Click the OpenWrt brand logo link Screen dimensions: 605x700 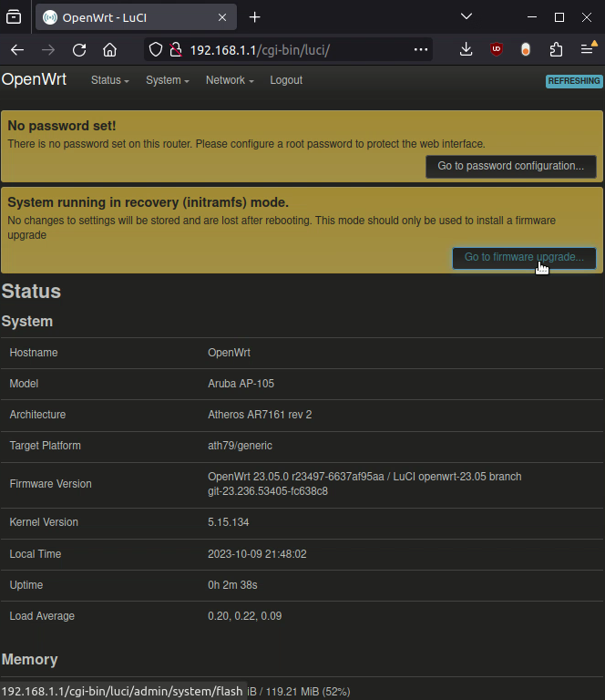pos(34,79)
